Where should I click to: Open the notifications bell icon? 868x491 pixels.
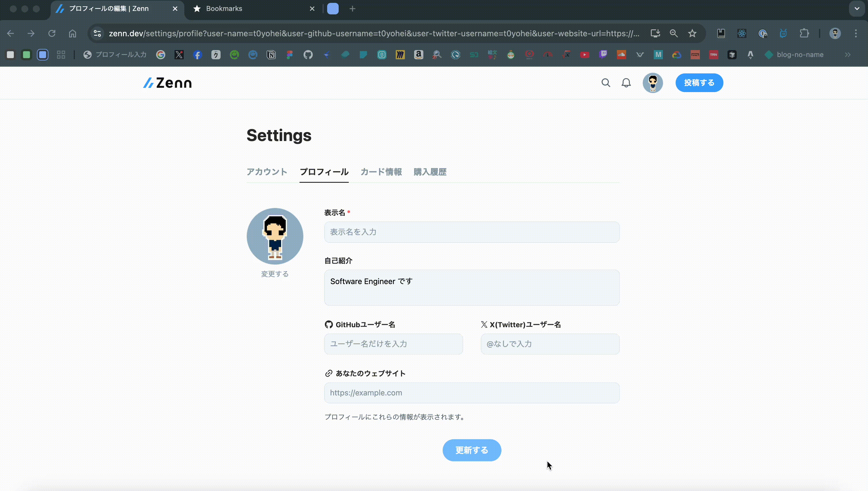point(626,83)
